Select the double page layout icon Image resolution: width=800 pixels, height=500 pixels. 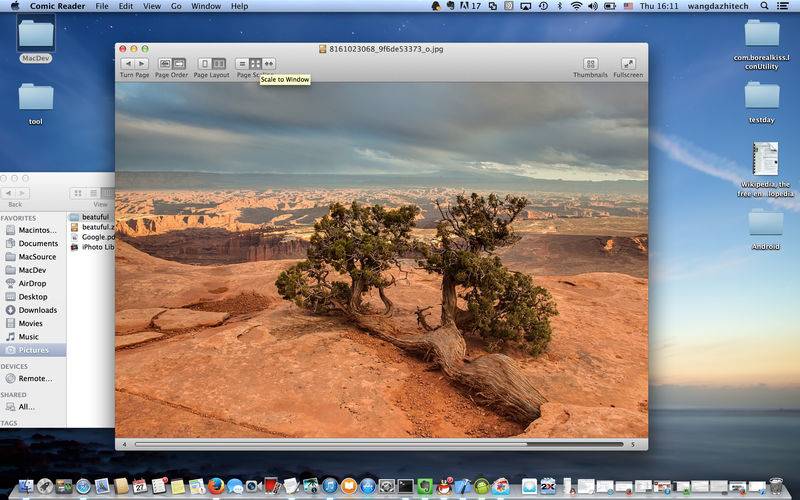click(218, 64)
